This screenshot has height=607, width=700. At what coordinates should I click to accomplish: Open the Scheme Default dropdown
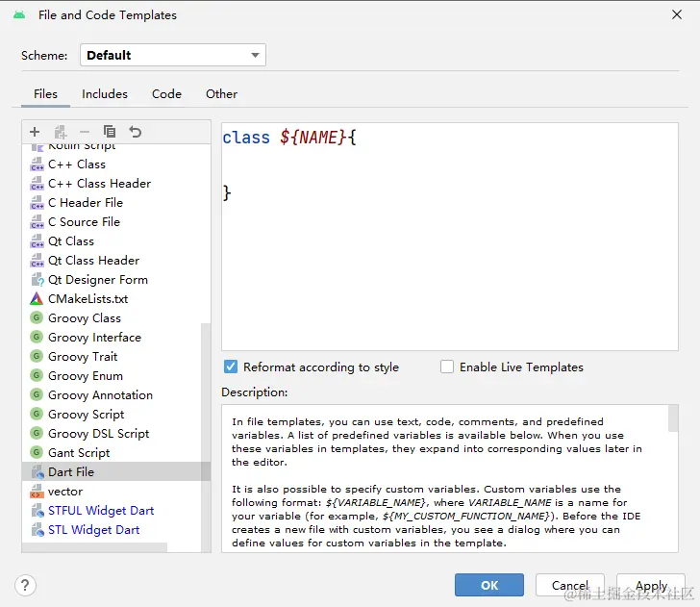pyautogui.click(x=173, y=55)
